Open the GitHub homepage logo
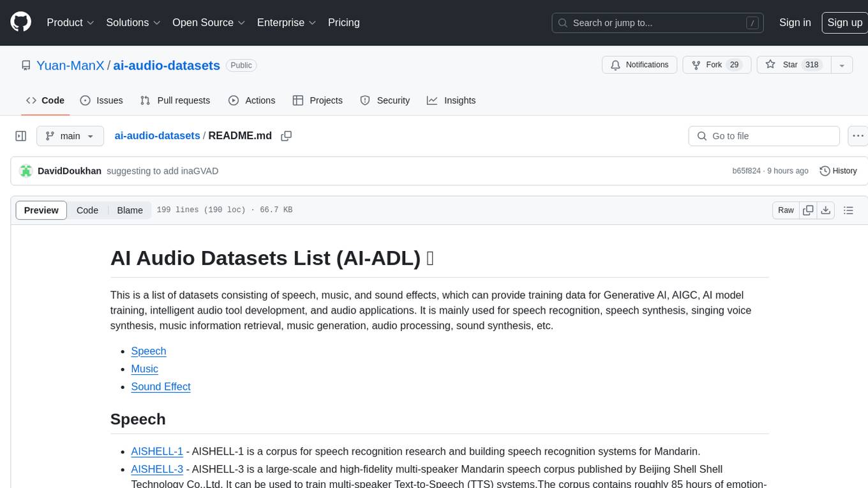This screenshot has width=868, height=488. [x=20, y=22]
